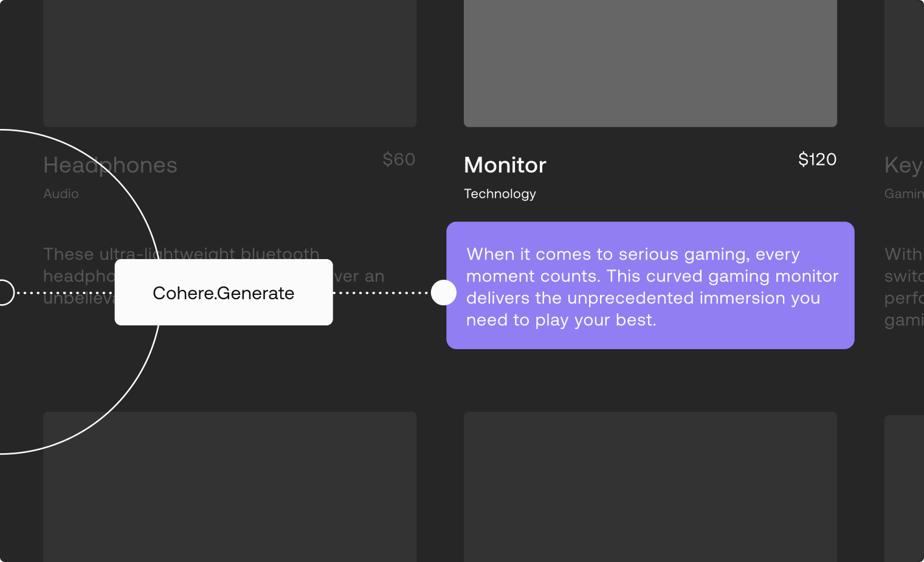The image size is (924, 562).
Task: Open the partially visible Keyboard product title
Action: (x=903, y=165)
